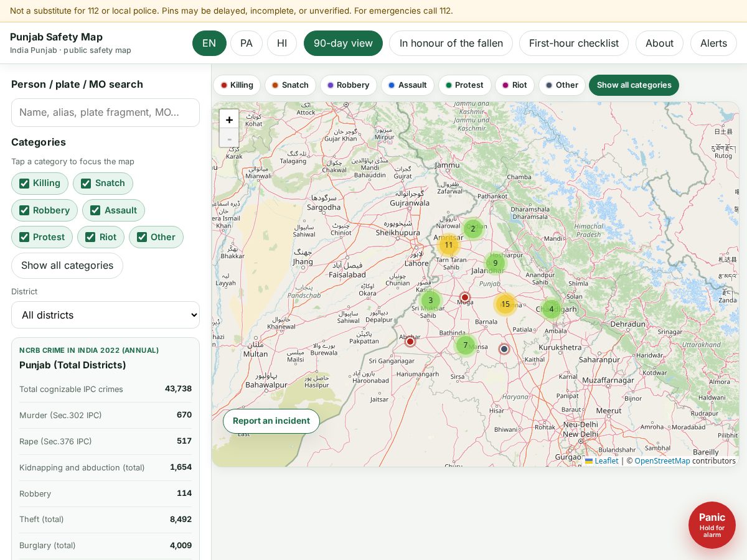Filter map by Riot chip
The image size is (747, 560).
coord(515,85)
